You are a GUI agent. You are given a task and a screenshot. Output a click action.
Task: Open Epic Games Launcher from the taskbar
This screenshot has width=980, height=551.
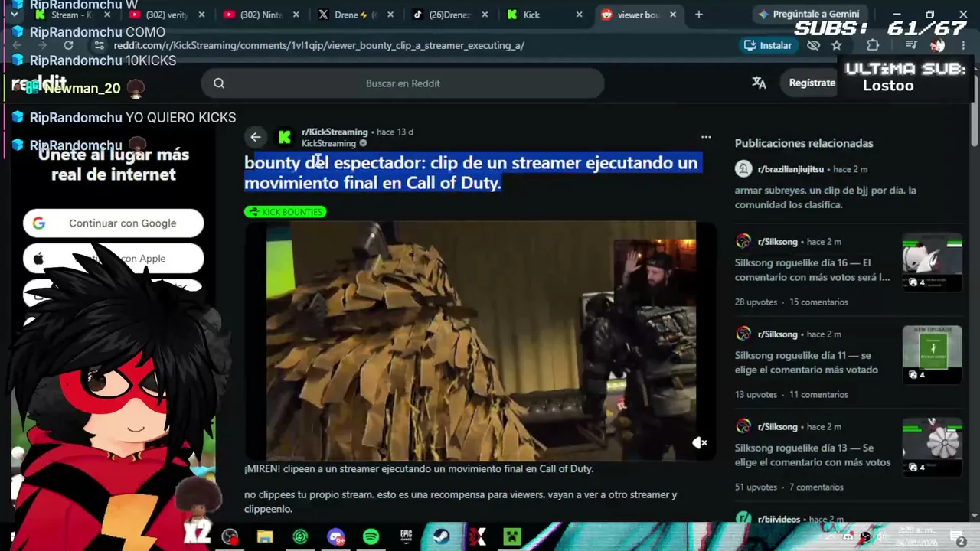(406, 536)
